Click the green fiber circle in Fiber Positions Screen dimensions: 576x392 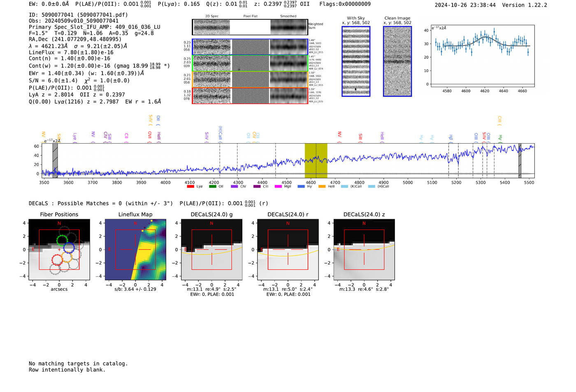coord(62,240)
